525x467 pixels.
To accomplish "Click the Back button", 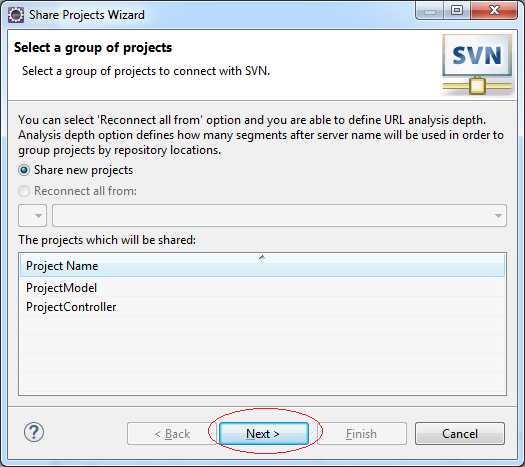I will (172, 434).
